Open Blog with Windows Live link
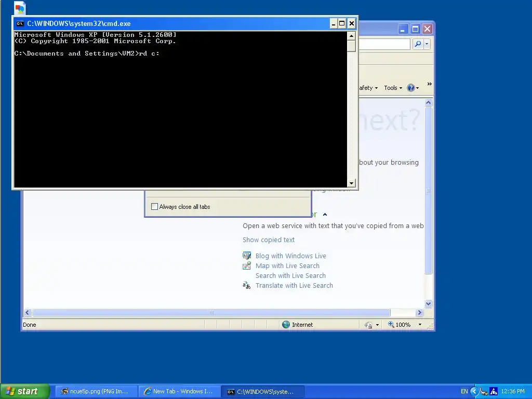 291,256
